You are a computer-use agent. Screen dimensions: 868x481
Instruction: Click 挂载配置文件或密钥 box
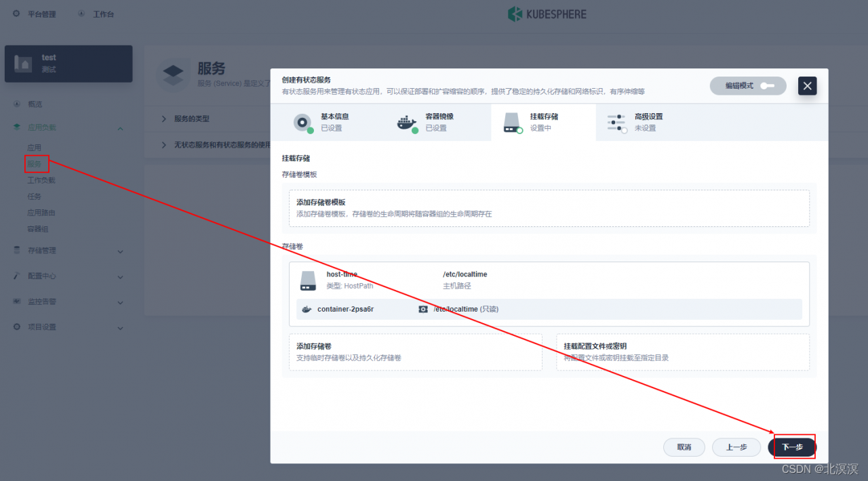[683, 352]
